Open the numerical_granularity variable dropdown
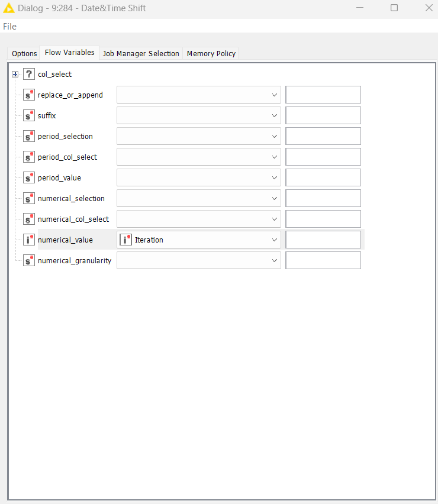This screenshot has width=438, height=504. 198,261
